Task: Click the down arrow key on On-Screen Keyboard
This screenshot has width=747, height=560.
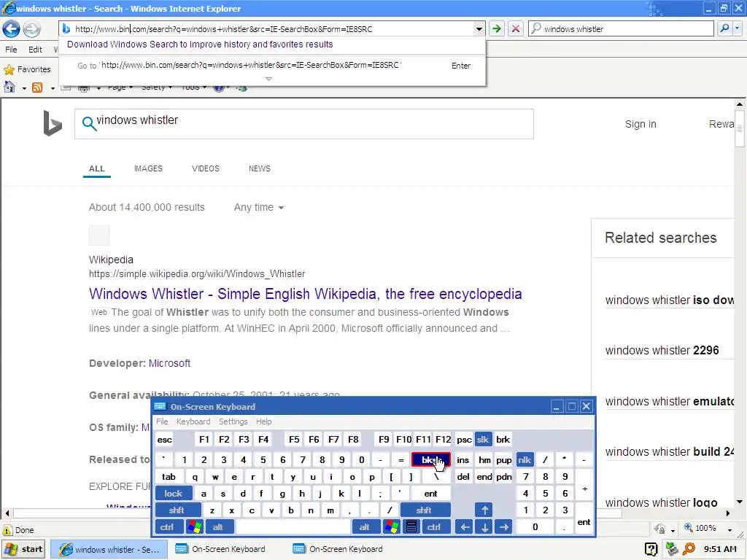Action: pos(484,527)
